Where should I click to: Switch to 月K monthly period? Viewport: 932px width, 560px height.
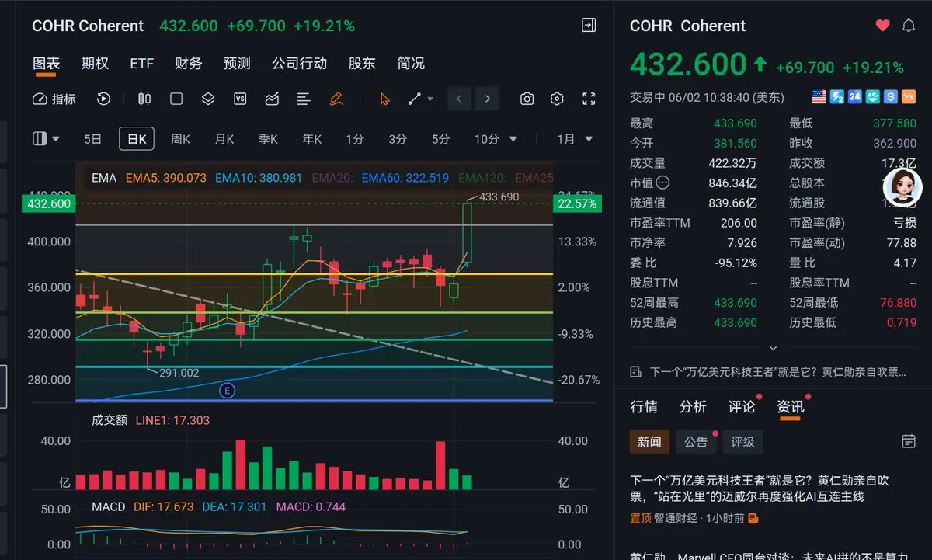click(224, 139)
